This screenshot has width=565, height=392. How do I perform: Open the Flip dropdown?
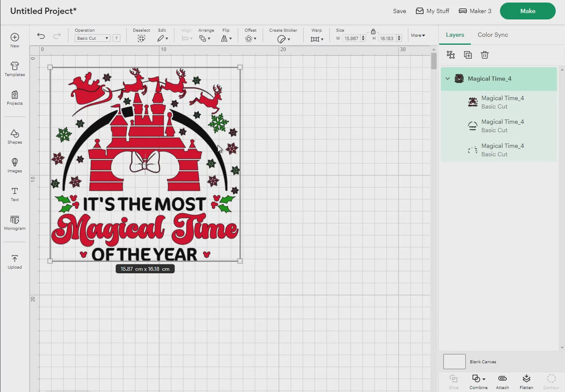click(226, 38)
